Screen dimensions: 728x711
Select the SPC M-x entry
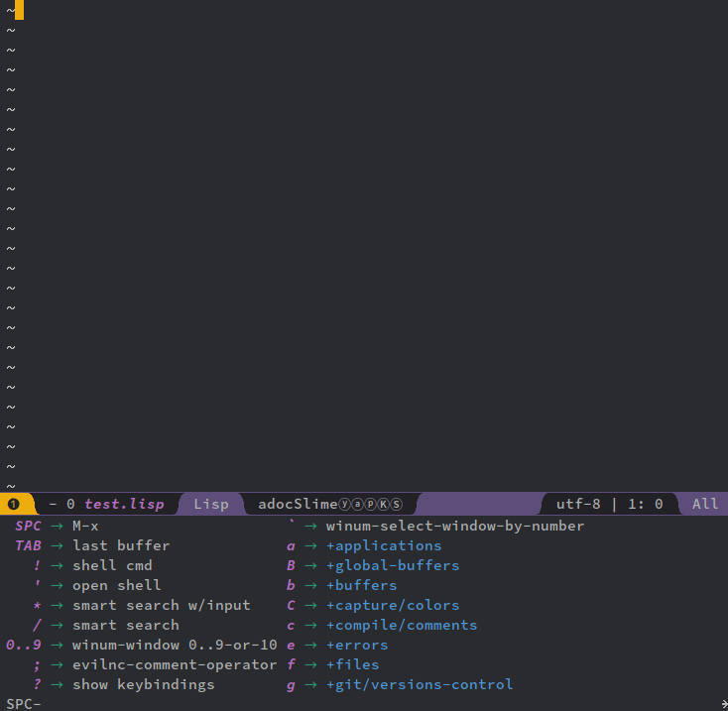tap(57, 526)
